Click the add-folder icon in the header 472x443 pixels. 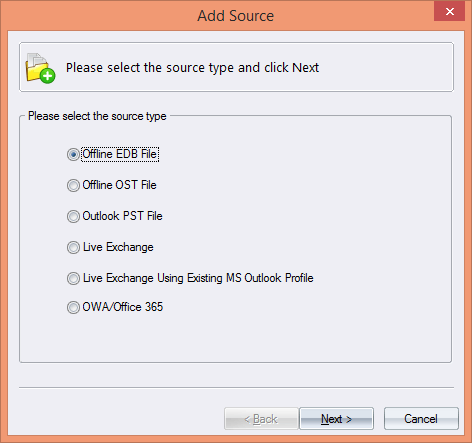(40, 68)
